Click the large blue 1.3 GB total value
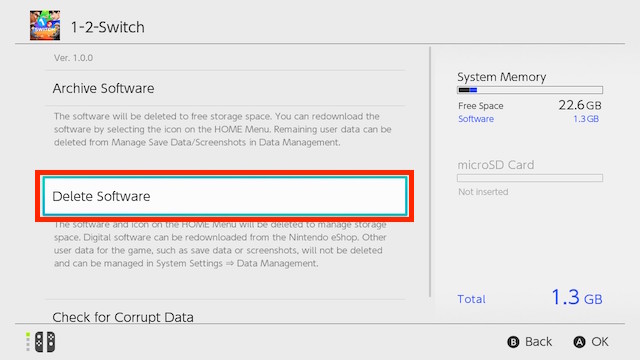640x360 pixels. [577, 297]
